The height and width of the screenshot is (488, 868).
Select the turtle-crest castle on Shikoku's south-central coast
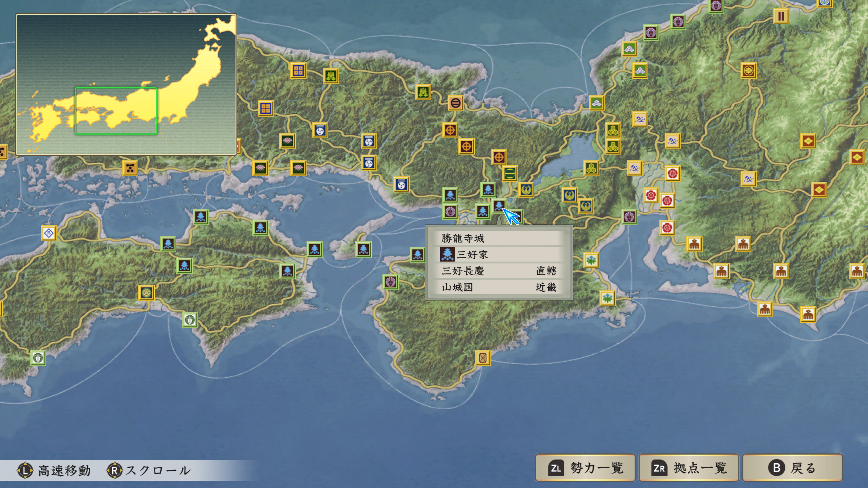189,320
